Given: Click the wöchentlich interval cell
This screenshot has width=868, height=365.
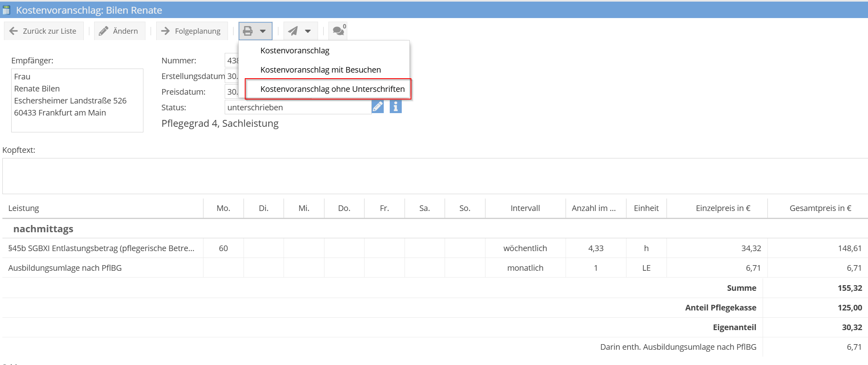Looking at the screenshot, I should coord(525,248).
